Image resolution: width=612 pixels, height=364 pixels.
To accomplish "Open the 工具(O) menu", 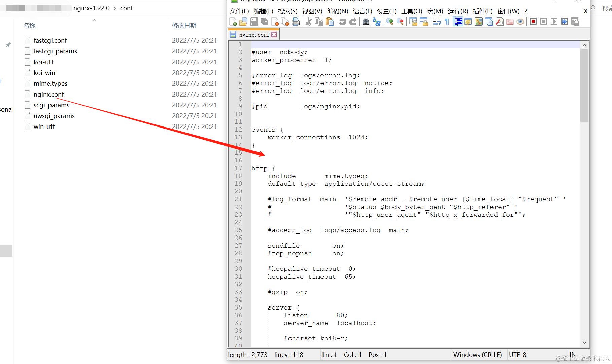I will coord(412,11).
